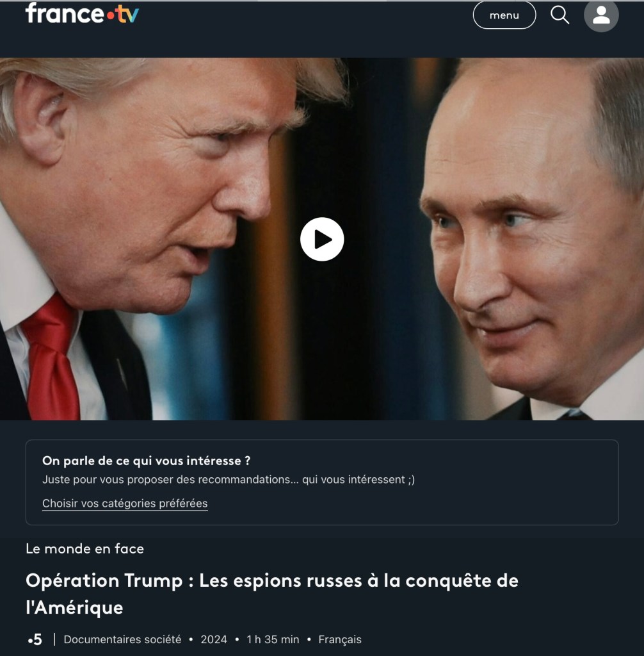This screenshot has height=656, width=644.
Task: Follow the Choisir vos catégories préférées link
Action: point(125,504)
